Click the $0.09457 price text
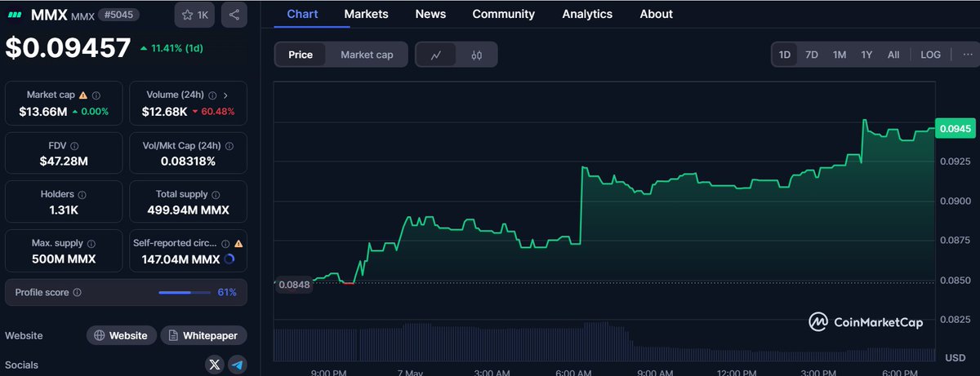 [x=68, y=47]
